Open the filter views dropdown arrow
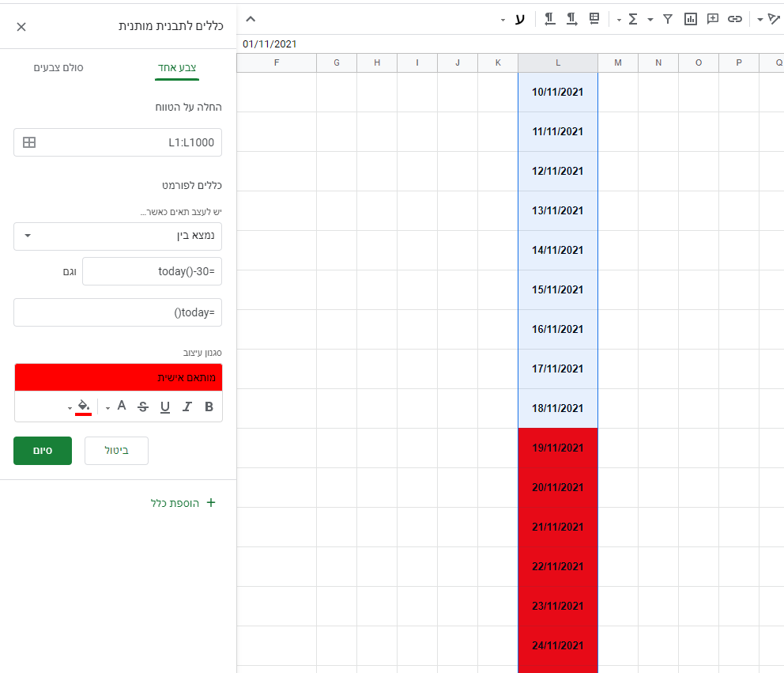 tap(650, 20)
